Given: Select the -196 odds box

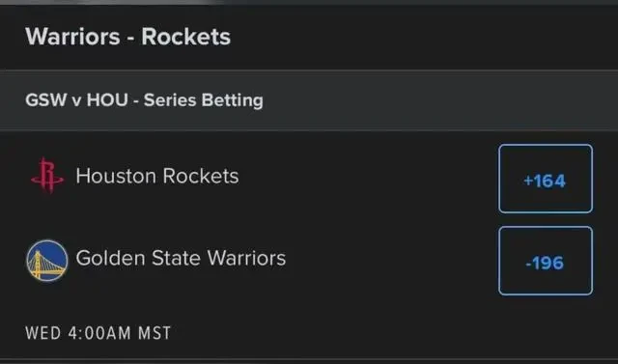Looking at the screenshot, I should pos(546,261).
